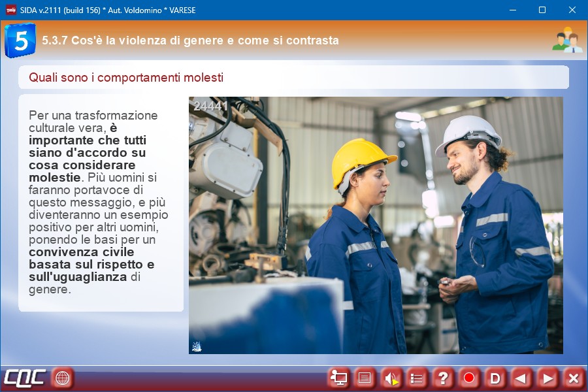Click the workers photo in the slide

[x=376, y=225]
